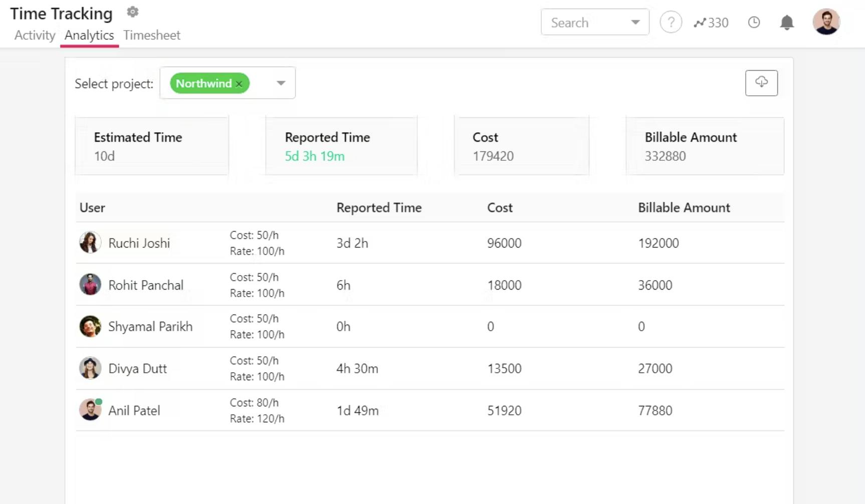Open the activity trends icon showing 330
Viewport: 865px width, 504px height.
tap(711, 22)
